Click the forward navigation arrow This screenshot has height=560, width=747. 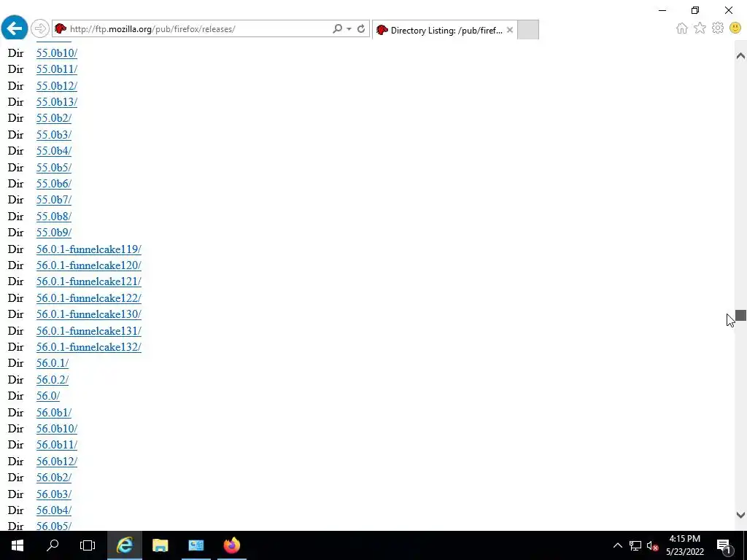(x=40, y=28)
